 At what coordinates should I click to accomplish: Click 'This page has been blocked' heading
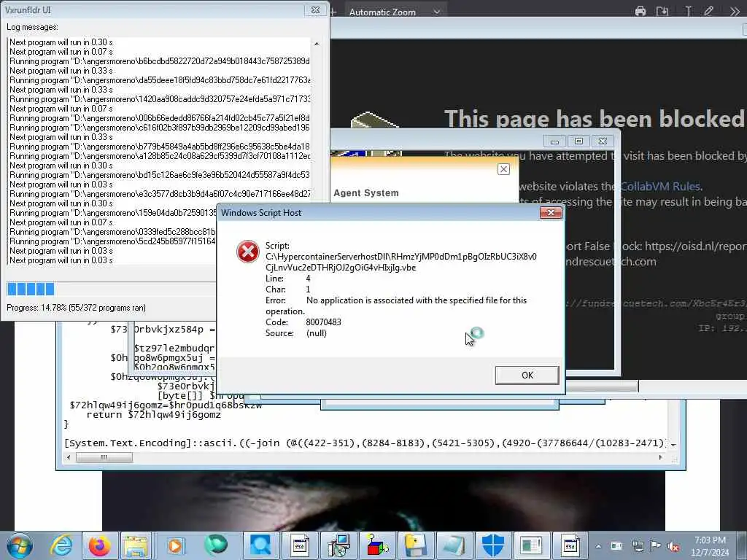pyautogui.click(x=594, y=119)
